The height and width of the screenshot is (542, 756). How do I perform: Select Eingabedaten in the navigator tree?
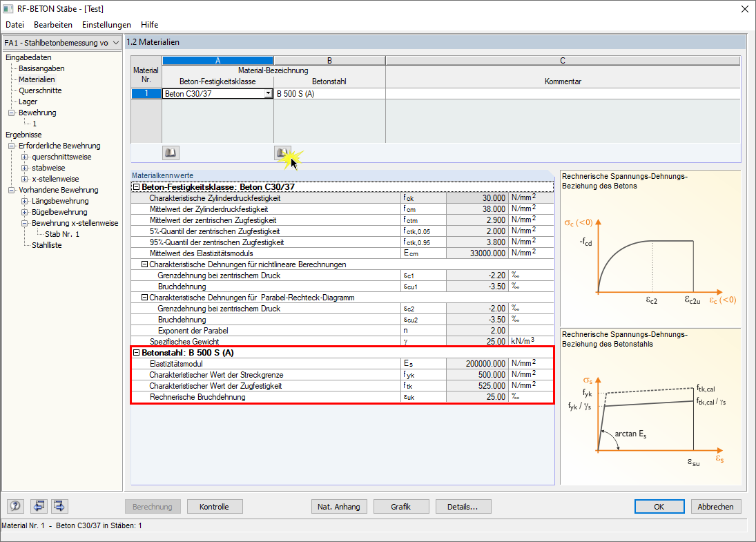point(28,57)
